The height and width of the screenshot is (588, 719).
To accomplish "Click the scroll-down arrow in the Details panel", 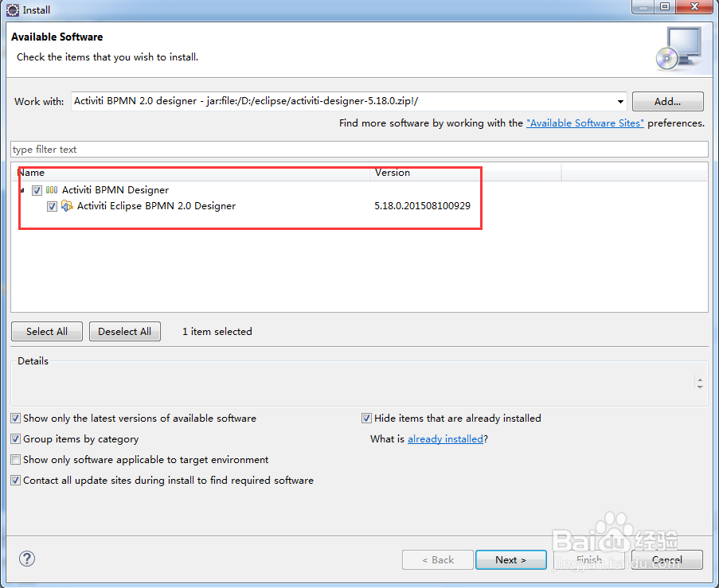I will point(701,386).
